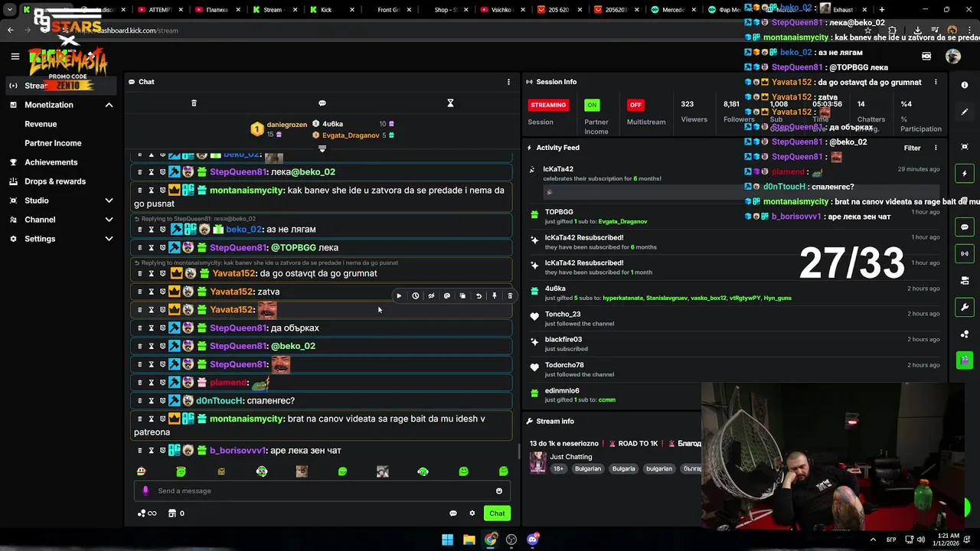
Task: Click the delete icon in message hover toolbar
Action: click(x=511, y=296)
